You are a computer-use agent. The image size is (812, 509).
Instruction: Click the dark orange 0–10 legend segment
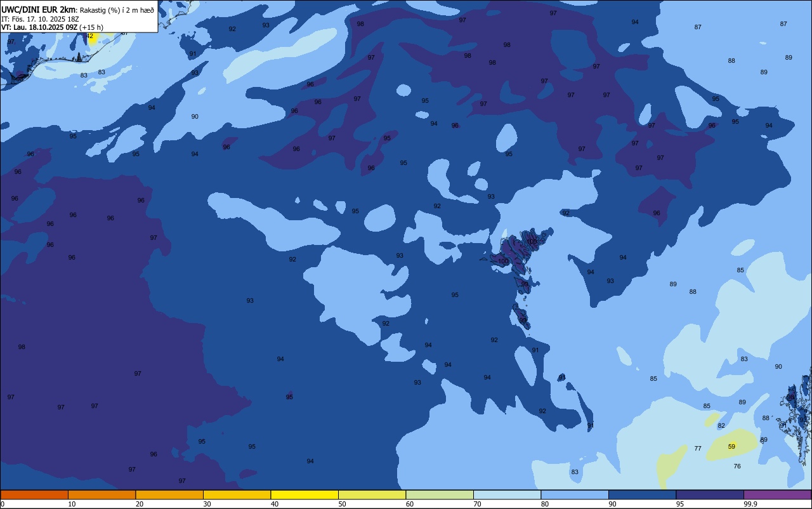point(34,494)
